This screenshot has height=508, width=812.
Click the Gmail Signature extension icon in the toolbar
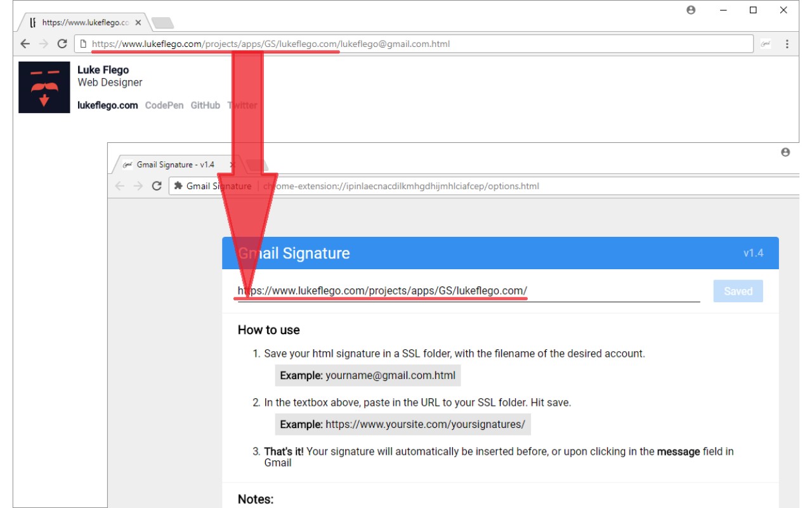(x=766, y=44)
